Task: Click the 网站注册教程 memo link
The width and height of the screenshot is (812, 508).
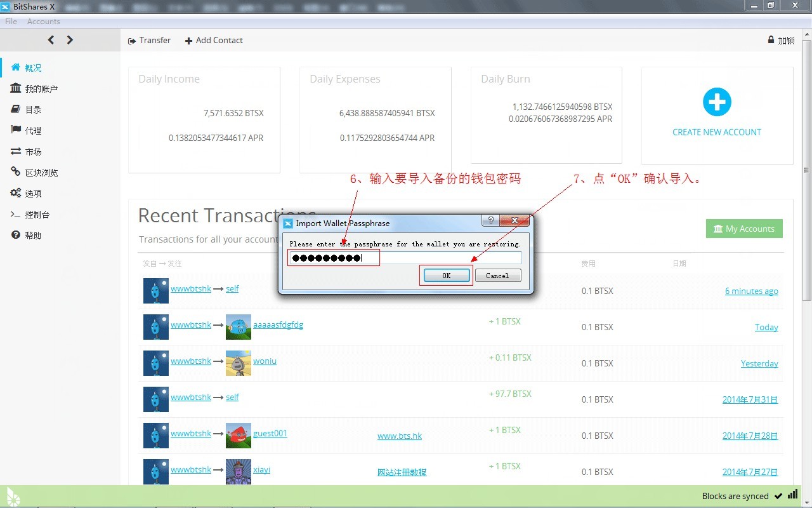Action: [x=402, y=472]
